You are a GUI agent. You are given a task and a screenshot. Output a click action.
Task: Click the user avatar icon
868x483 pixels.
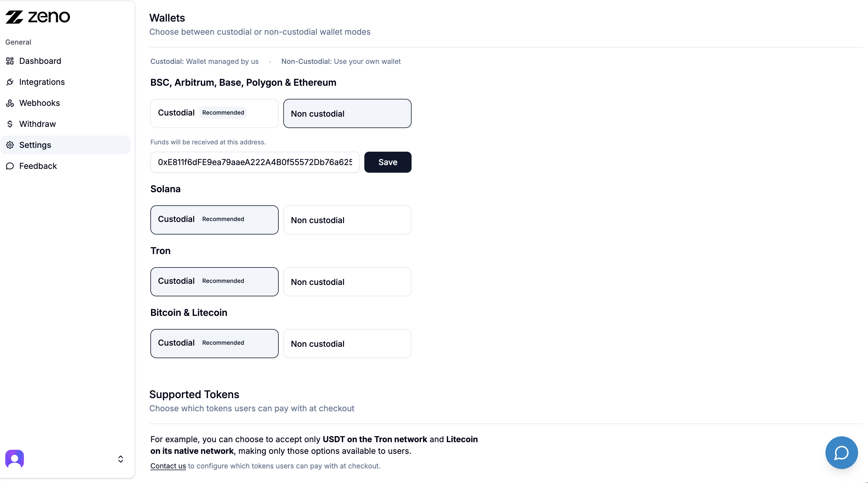pyautogui.click(x=15, y=459)
